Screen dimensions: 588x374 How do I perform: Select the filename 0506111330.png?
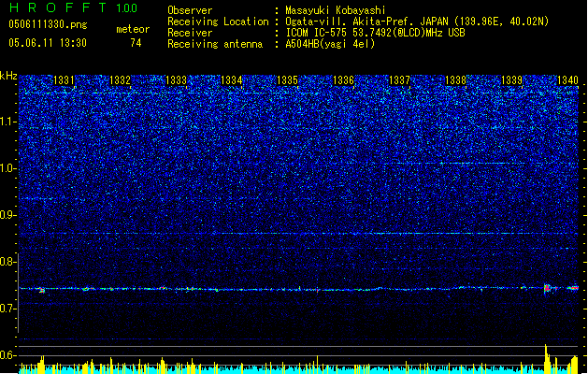pyautogui.click(x=48, y=24)
